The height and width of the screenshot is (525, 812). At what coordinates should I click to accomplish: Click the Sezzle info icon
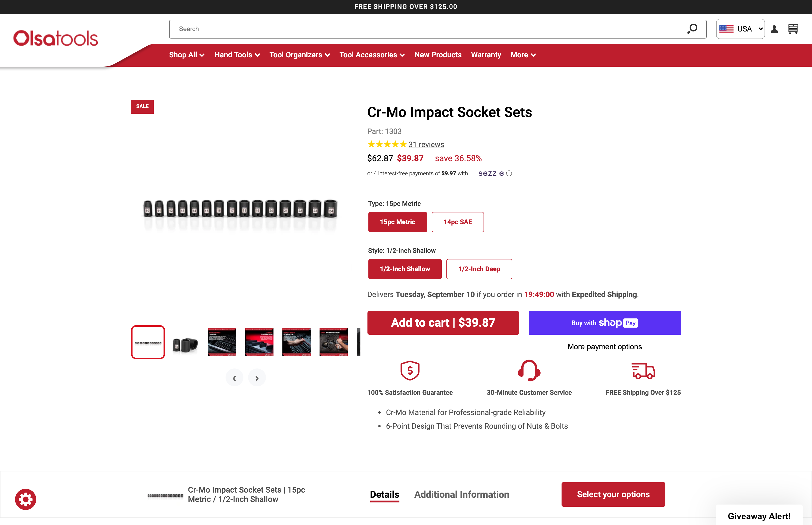[509, 173]
